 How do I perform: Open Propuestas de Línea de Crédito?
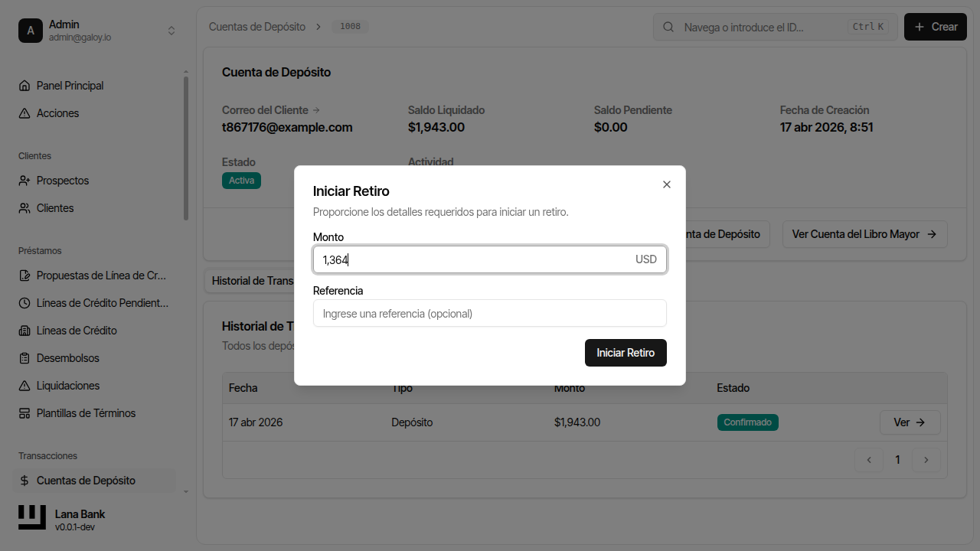click(101, 275)
